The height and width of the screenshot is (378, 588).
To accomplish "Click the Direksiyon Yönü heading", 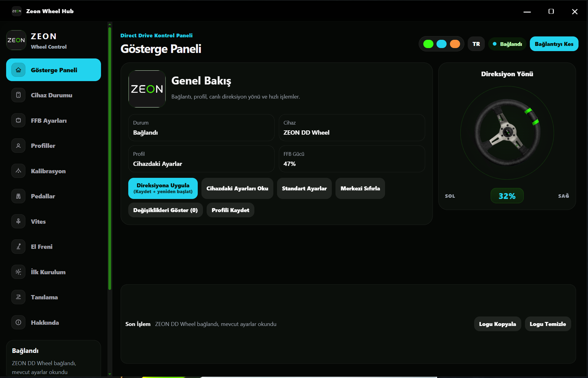I will [507, 74].
